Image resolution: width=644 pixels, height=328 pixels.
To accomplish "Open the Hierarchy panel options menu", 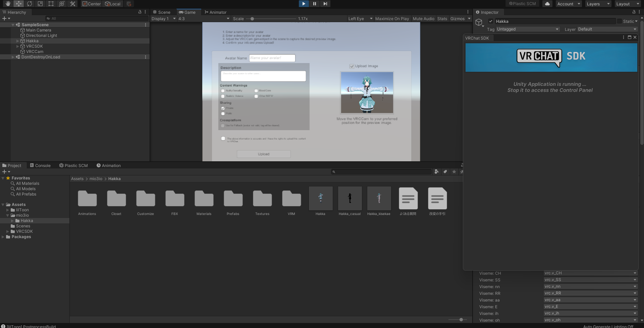I will [145, 12].
